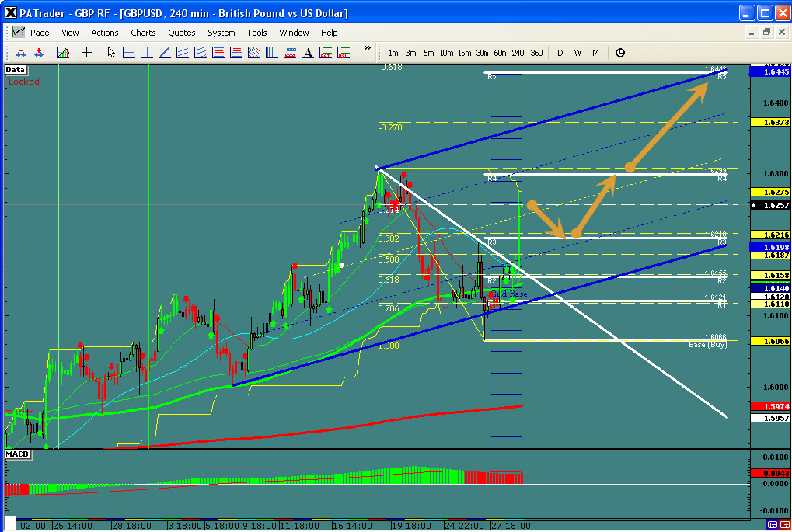Toggle the 15m timeframe button
The height and width of the screenshot is (532, 792).
(464, 53)
